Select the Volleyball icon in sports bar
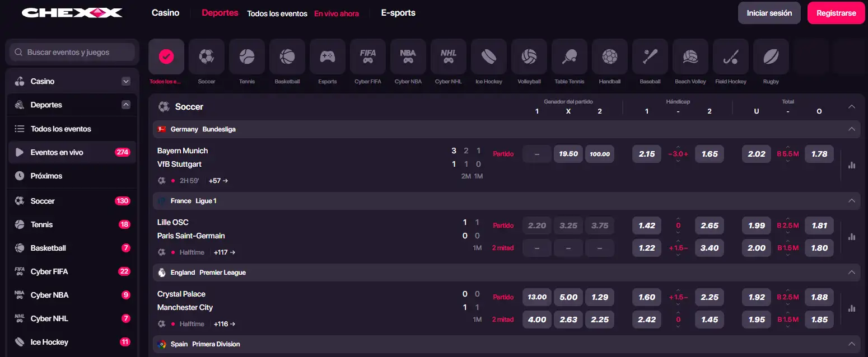This screenshot has height=357, width=868. (529, 57)
